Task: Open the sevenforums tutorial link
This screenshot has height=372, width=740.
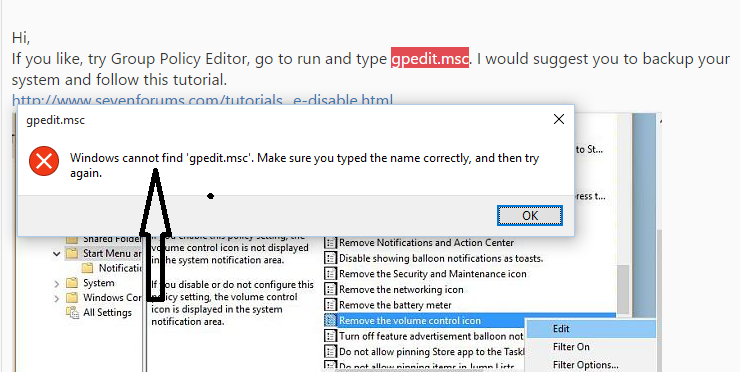Action: (202, 101)
